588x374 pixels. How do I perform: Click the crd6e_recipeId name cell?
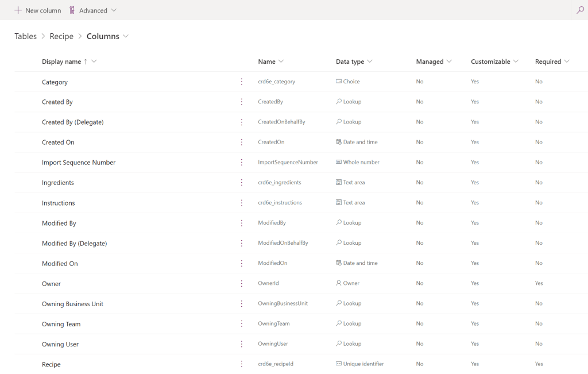pos(276,364)
